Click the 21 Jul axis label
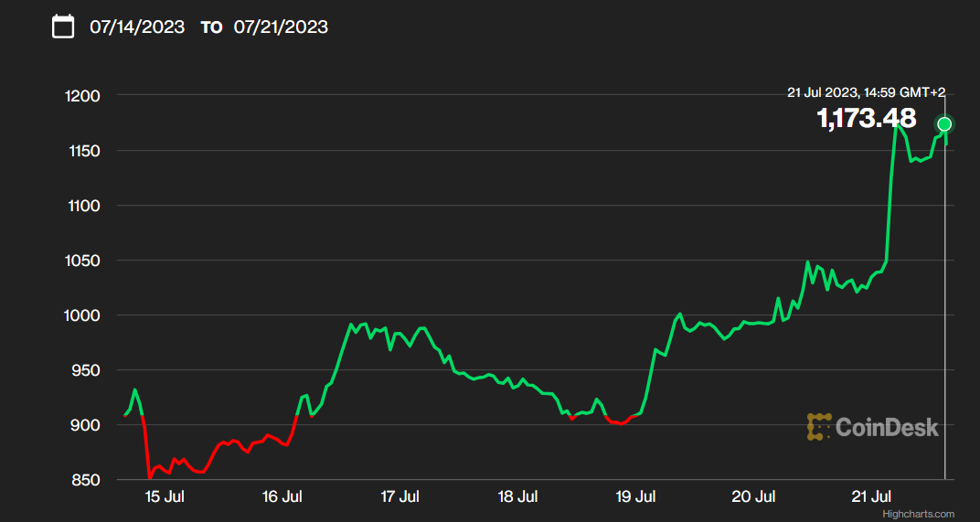Viewport: 980px width, 522px height. point(871,497)
